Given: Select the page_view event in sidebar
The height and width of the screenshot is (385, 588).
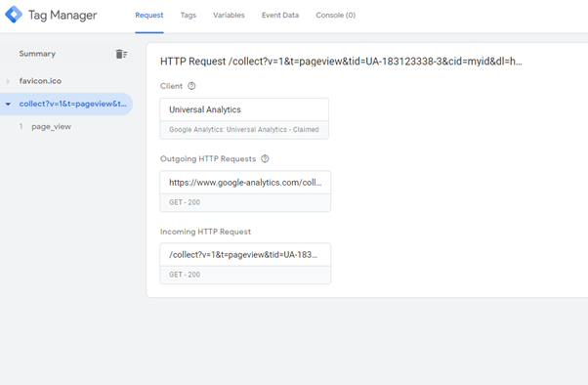Looking at the screenshot, I should point(51,127).
